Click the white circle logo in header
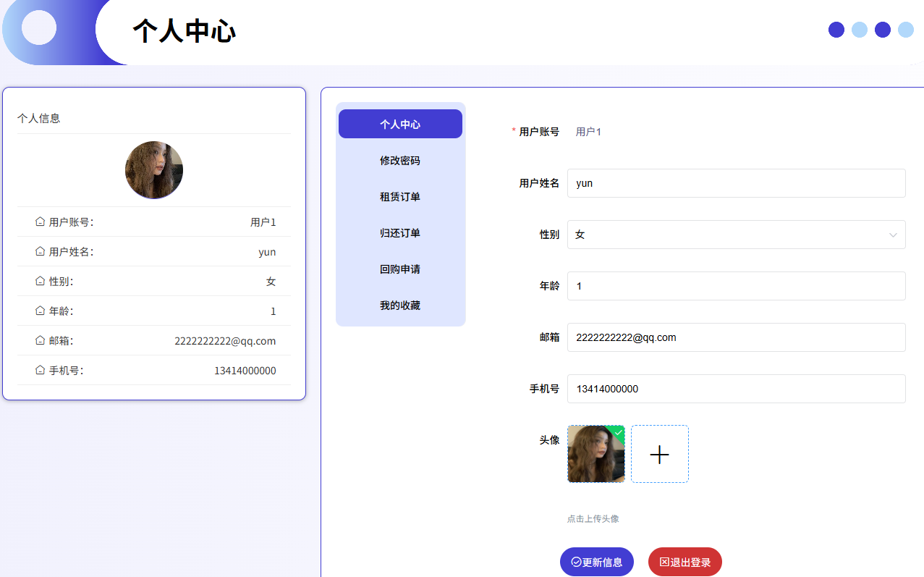 click(39, 28)
